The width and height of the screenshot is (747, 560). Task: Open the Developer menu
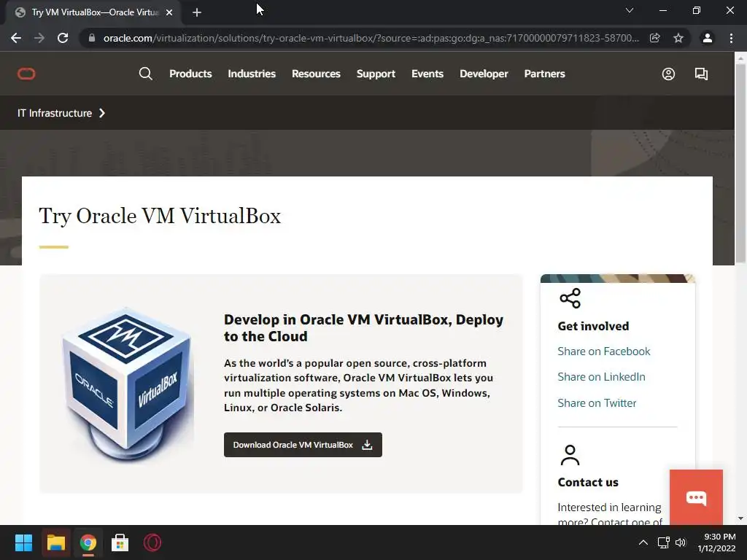coord(484,74)
